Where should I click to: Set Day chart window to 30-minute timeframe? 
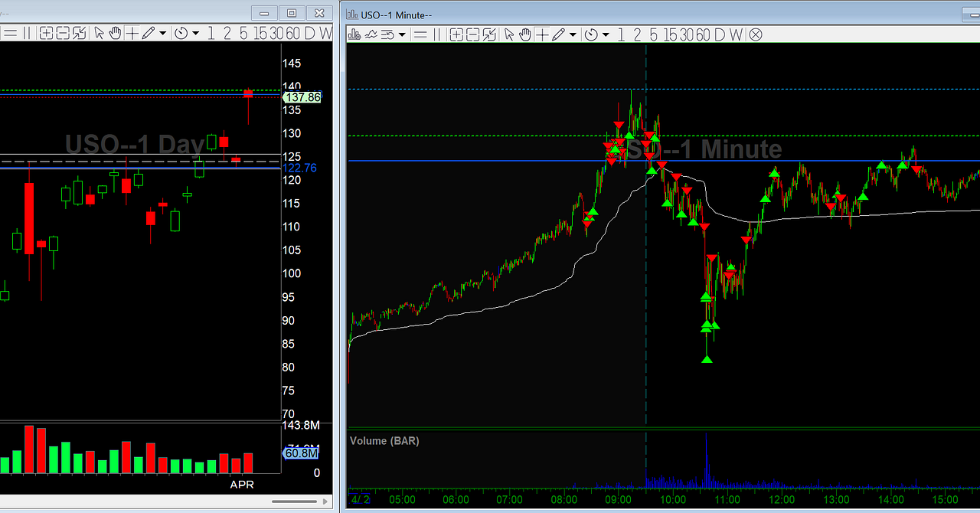tap(276, 33)
